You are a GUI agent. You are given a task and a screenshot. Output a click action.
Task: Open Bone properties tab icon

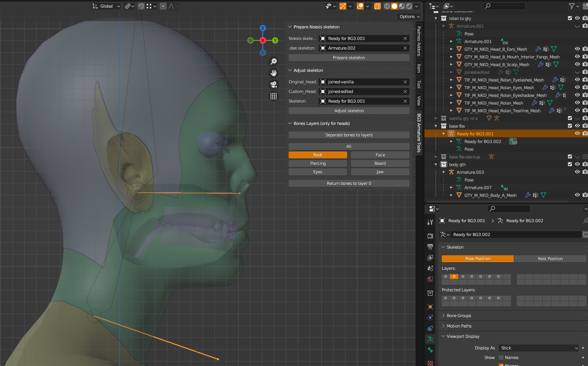[x=430, y=350]
